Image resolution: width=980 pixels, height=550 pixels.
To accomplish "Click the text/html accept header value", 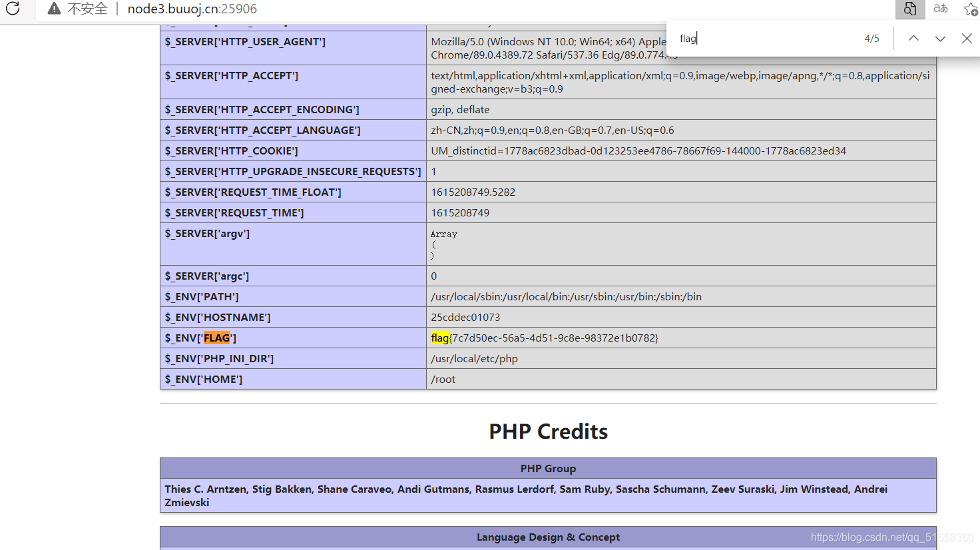I will pos(680,82).
